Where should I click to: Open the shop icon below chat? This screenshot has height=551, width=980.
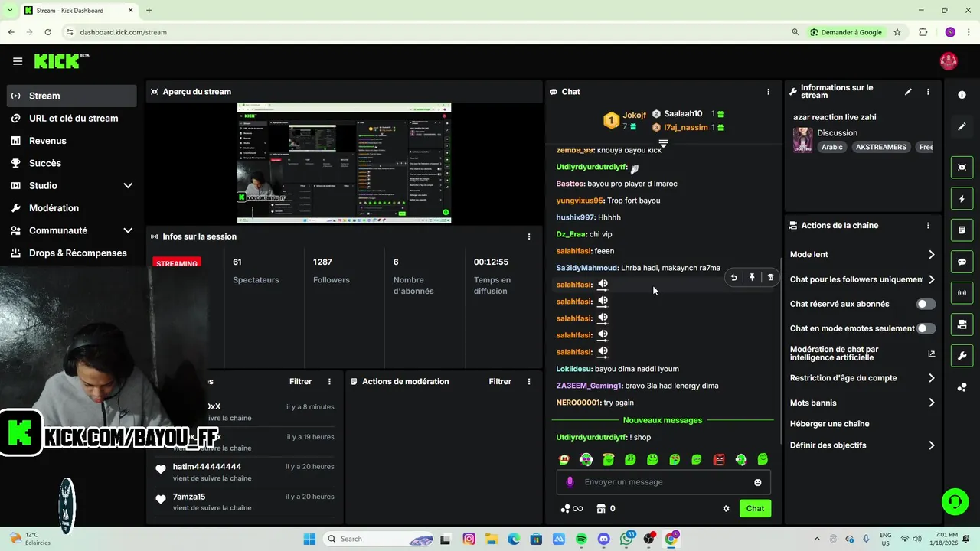tap(606, 508)
